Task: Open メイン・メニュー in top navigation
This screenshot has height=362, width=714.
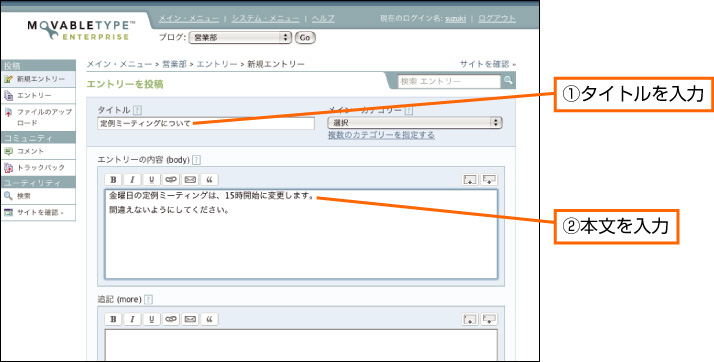Action: 189,19
